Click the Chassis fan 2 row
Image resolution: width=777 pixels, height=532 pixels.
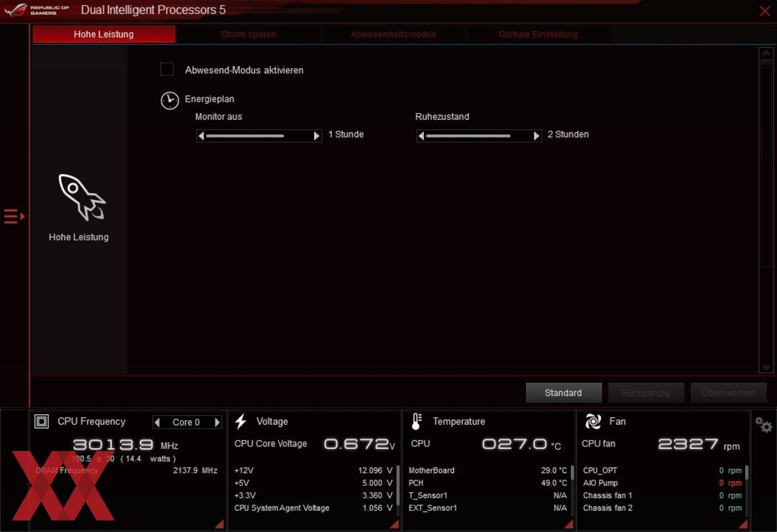(x=662, y=508)
